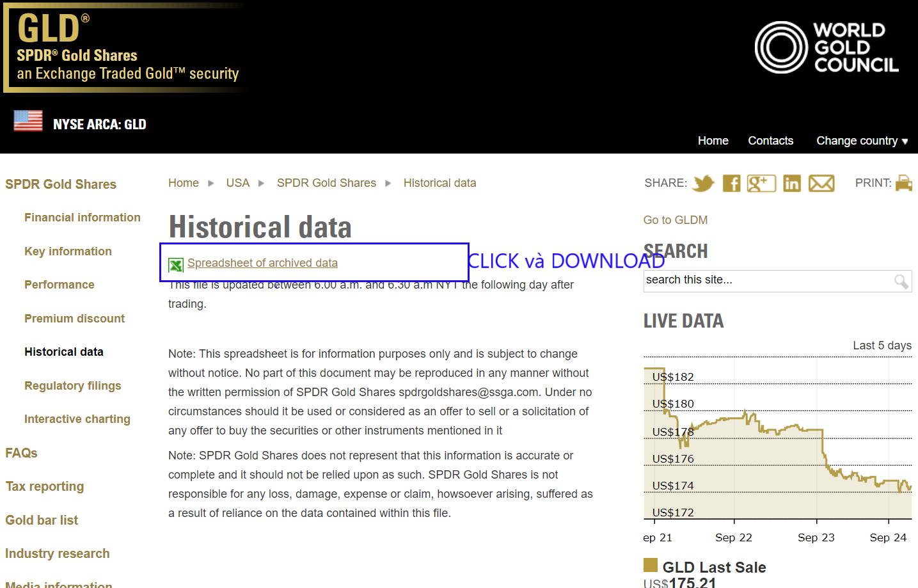Open the World Gold Council logo
The image size is (918, 588).
coord(827,47)
